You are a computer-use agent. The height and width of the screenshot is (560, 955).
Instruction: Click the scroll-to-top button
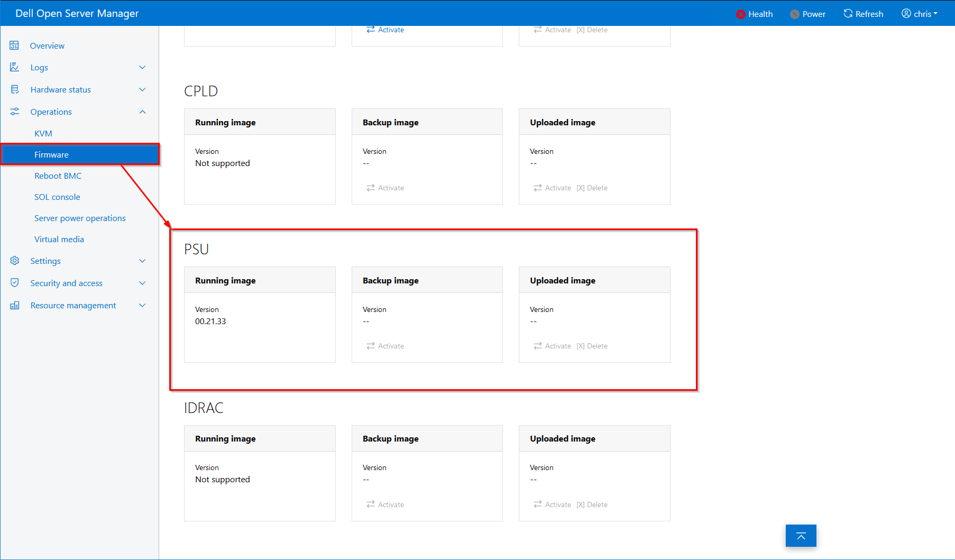pos(801,536)
